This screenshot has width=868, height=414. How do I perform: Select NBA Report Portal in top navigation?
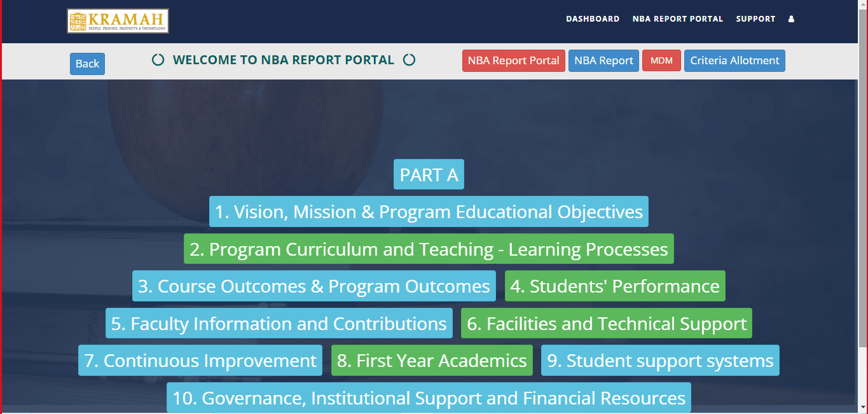[x=677, y=19]
